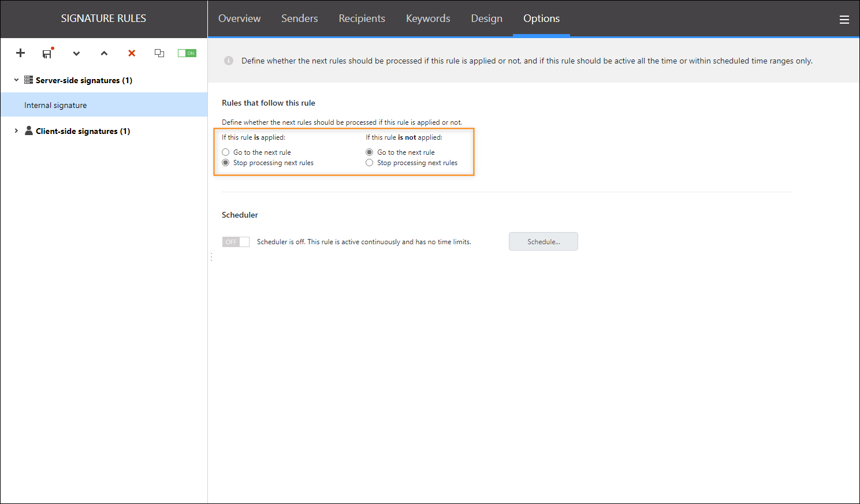Save the unsaved rule changes
This screenshot has width=860, height=504.
coord(47,53)
